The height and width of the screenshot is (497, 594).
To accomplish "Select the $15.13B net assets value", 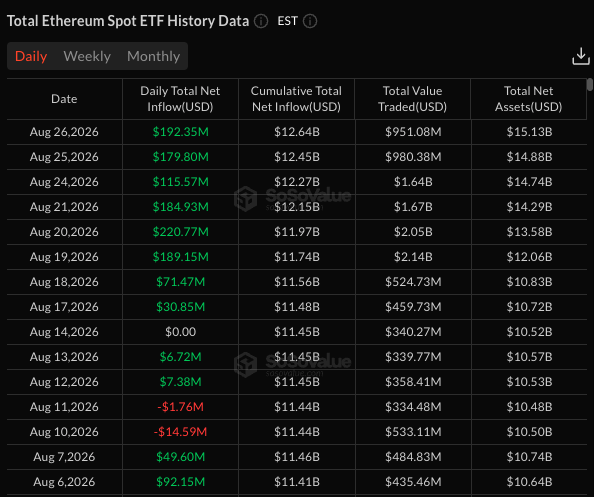I will (x=529, y=132).
